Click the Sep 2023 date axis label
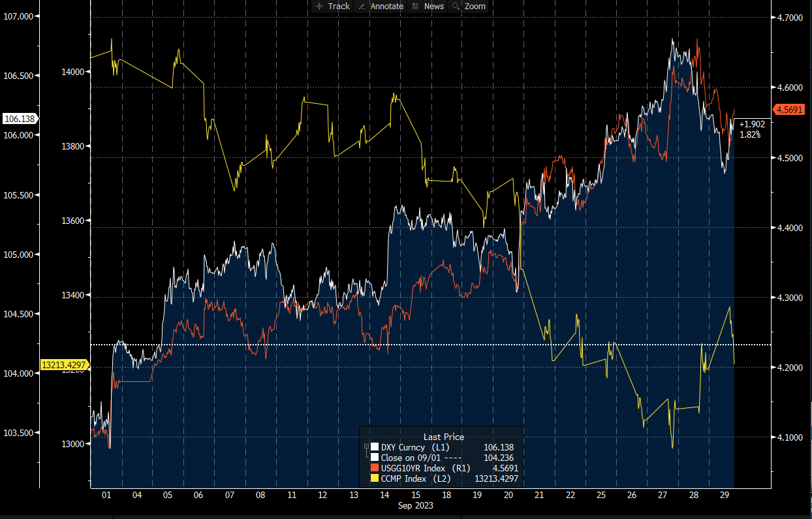 pyautogui.click(x=415, y=505)
